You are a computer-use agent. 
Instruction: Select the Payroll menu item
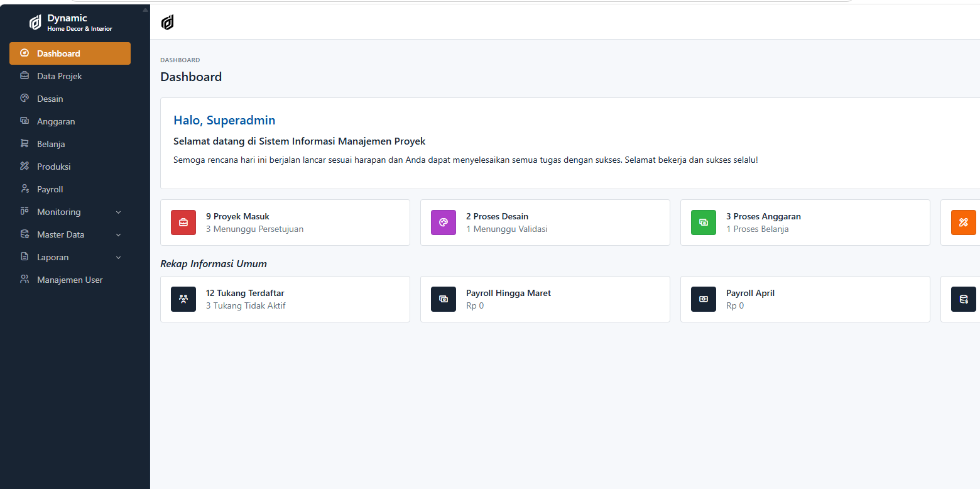tap(70, 189)
